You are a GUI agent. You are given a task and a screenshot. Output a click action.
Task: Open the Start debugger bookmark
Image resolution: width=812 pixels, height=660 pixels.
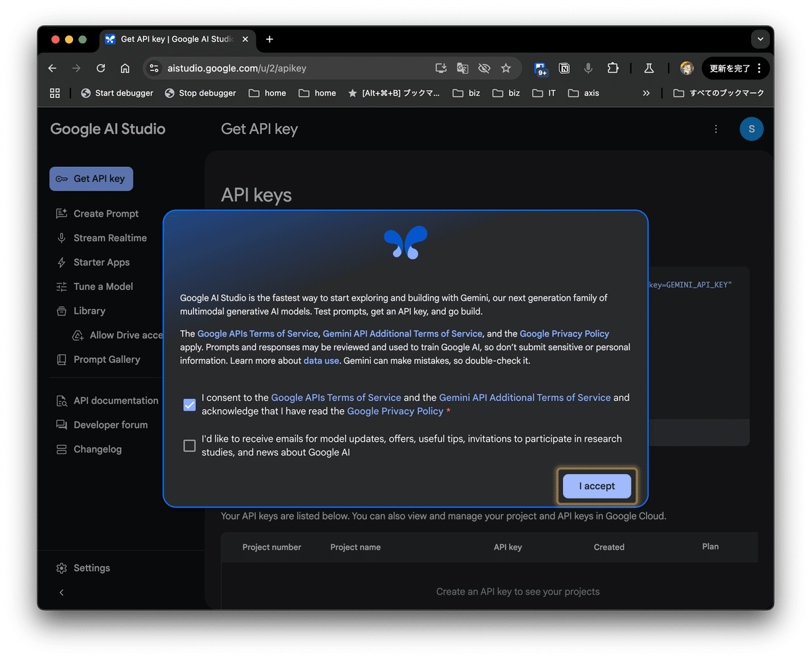(x=117, y=93)
